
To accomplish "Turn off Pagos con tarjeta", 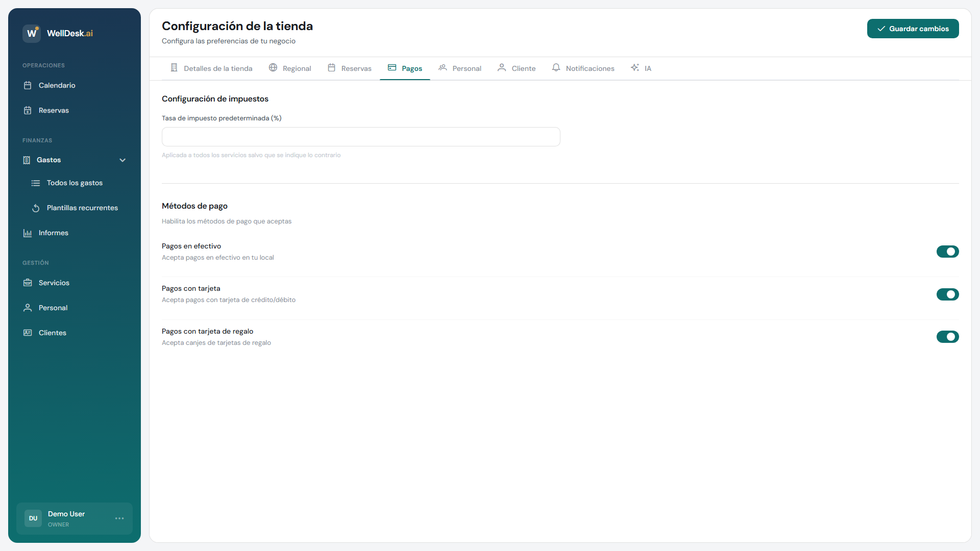I will [948, 294].
